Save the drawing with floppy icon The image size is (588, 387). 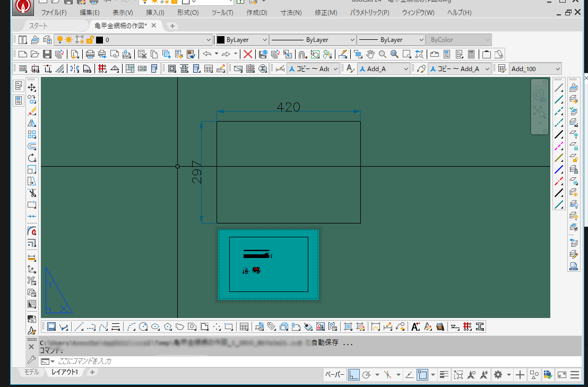pyautogui.click(x=47, y=54)
